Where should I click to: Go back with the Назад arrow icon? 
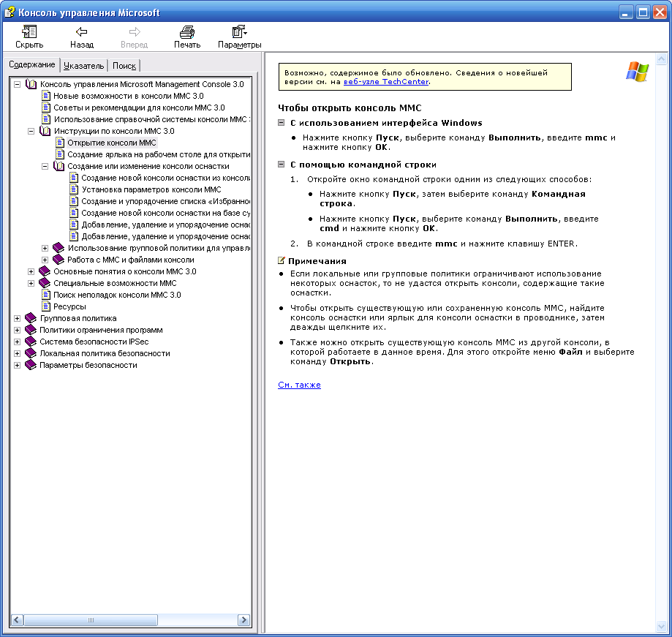[81, 31]
